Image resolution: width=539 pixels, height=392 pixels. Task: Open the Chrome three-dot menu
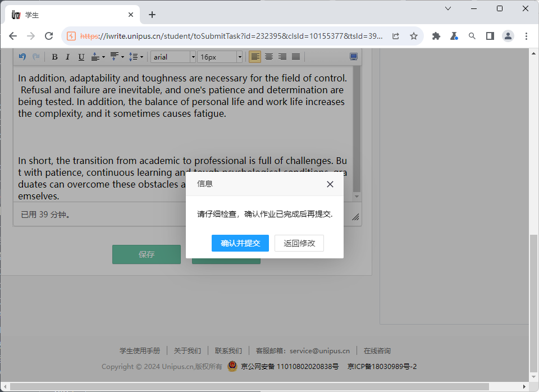[x=526, y=35]
